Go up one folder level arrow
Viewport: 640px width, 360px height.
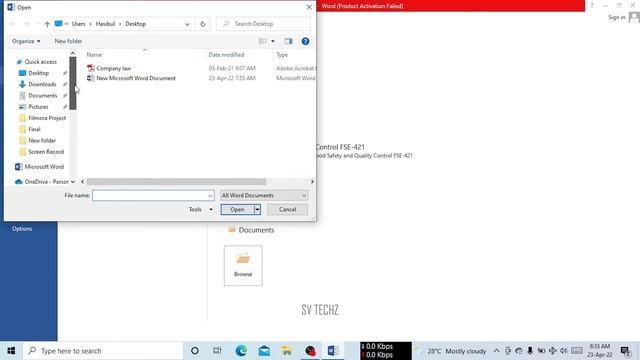click(x=47, y=24)
